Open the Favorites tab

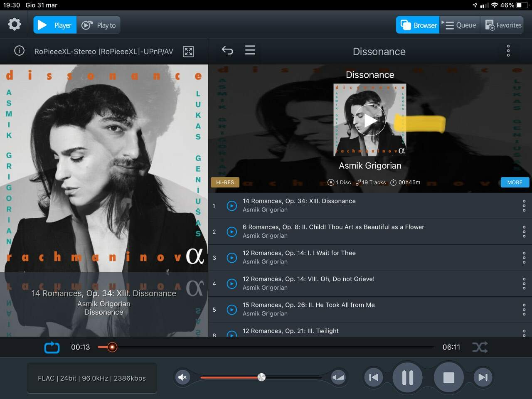[503, 25]
